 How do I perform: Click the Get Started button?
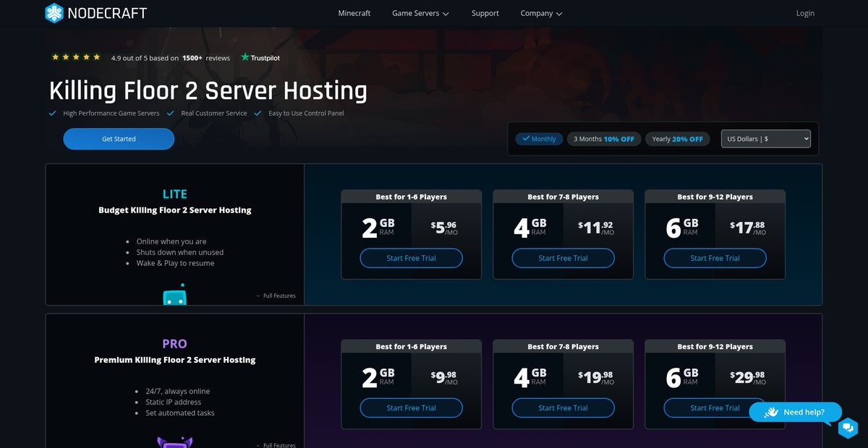[119, 139]
